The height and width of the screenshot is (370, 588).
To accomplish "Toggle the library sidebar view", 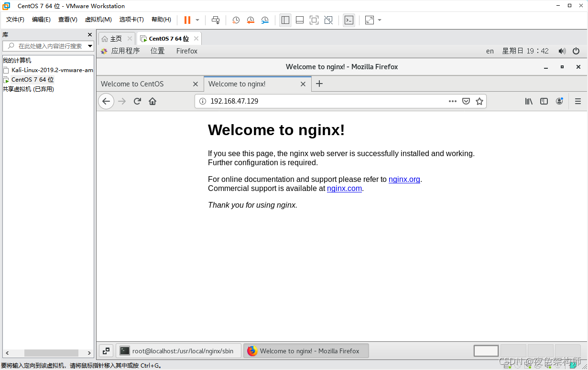I will [285, 20].
